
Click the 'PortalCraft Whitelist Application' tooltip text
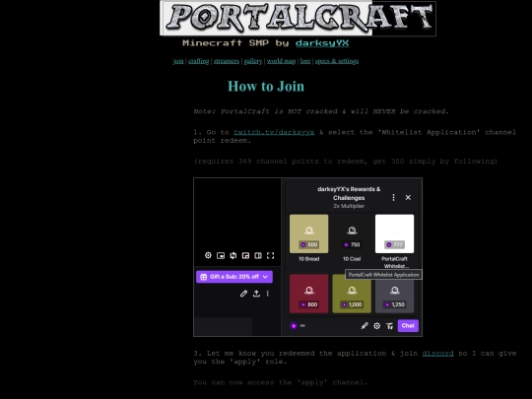[384, 275]
